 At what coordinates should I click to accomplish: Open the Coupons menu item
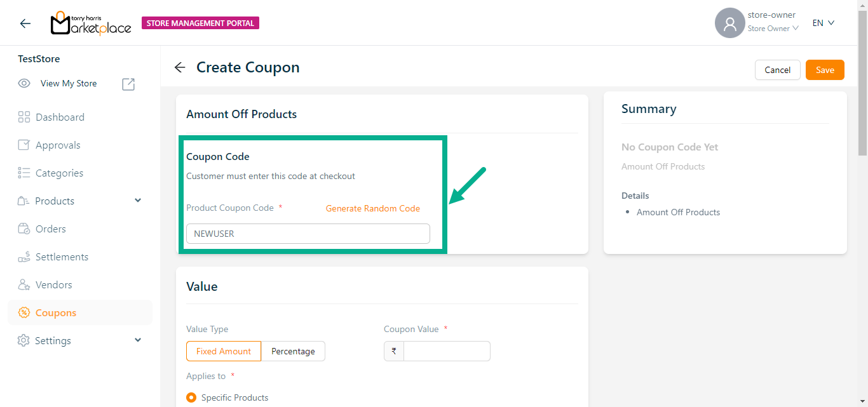(56, 312)
